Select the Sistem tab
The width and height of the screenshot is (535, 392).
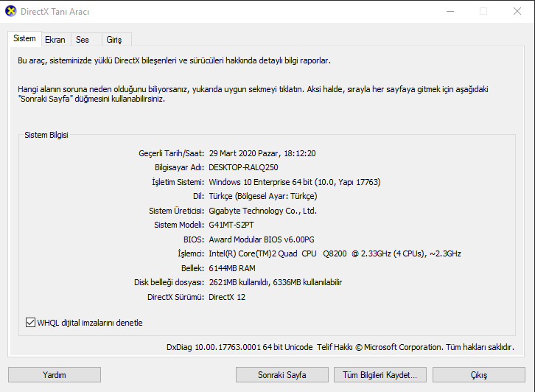(24, 38)
